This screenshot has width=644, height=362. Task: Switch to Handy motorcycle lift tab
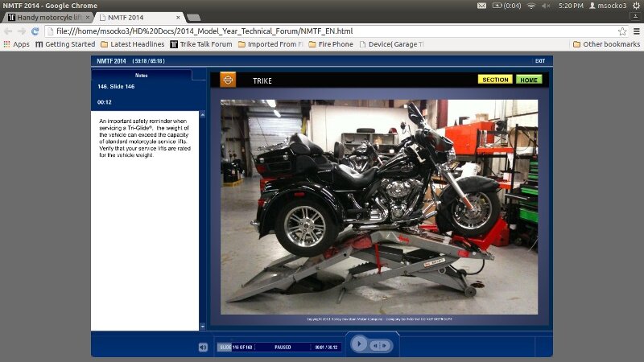[x=48, y=17]
